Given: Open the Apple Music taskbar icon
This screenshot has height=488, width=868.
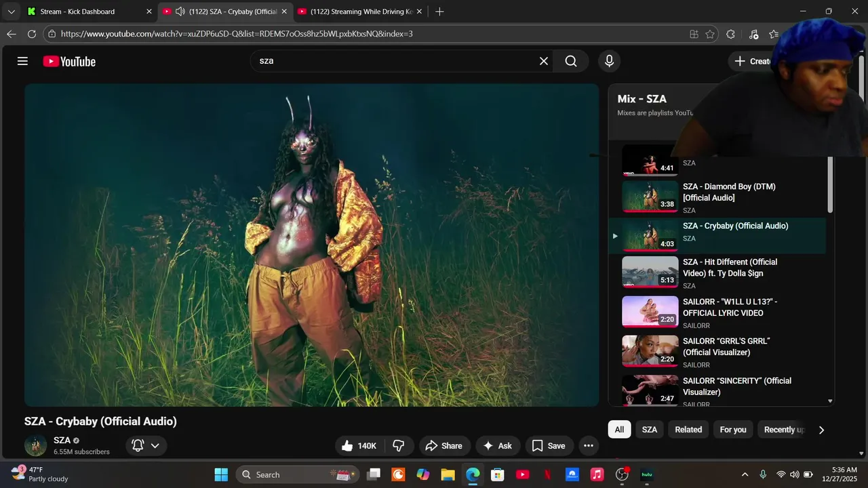Looking at the screenshot, I should point(597,474).
